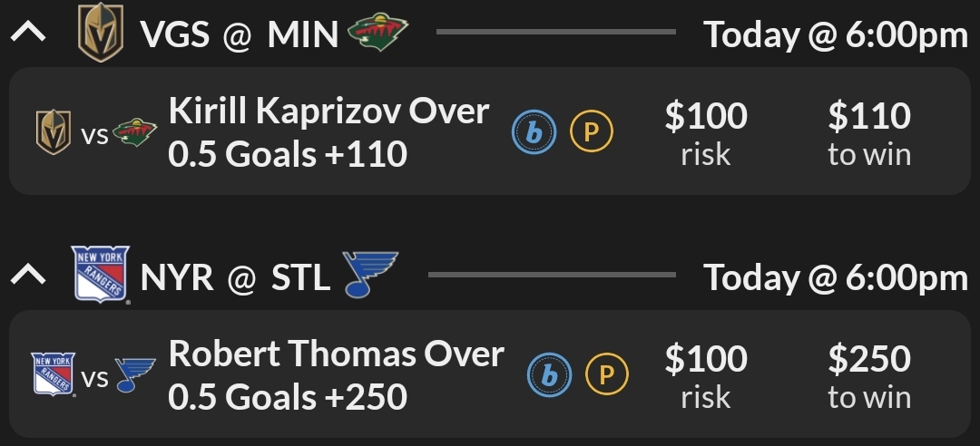Click the blue 'b' sportsbook icon for Kaprizov
Image resolution: width=980 pixels, height=446 pixels.
click(534, 133)
